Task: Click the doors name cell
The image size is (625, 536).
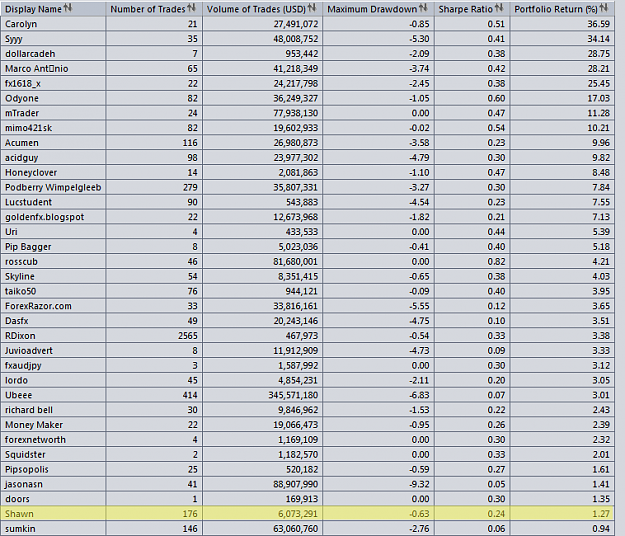Action: tap(54, 499)
